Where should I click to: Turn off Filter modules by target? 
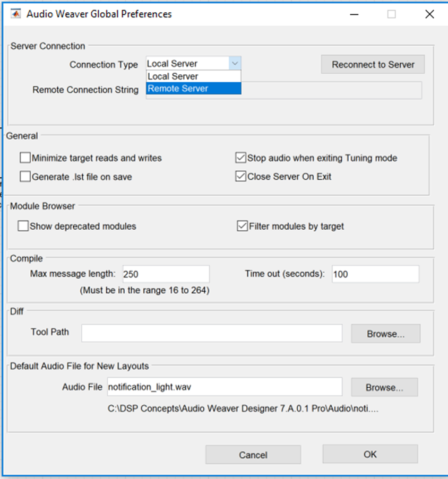[x=243, y=227]
